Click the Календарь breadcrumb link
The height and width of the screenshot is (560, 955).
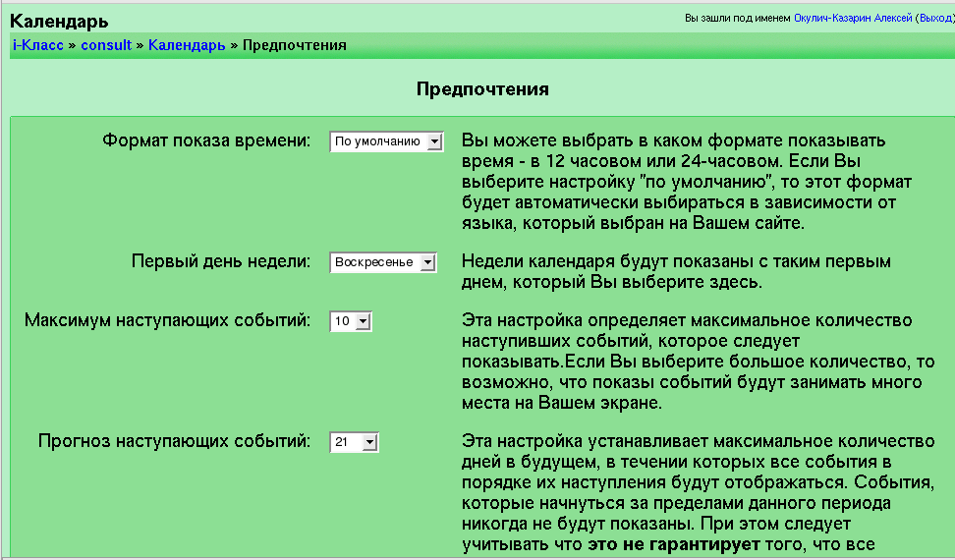click(187, 45)
